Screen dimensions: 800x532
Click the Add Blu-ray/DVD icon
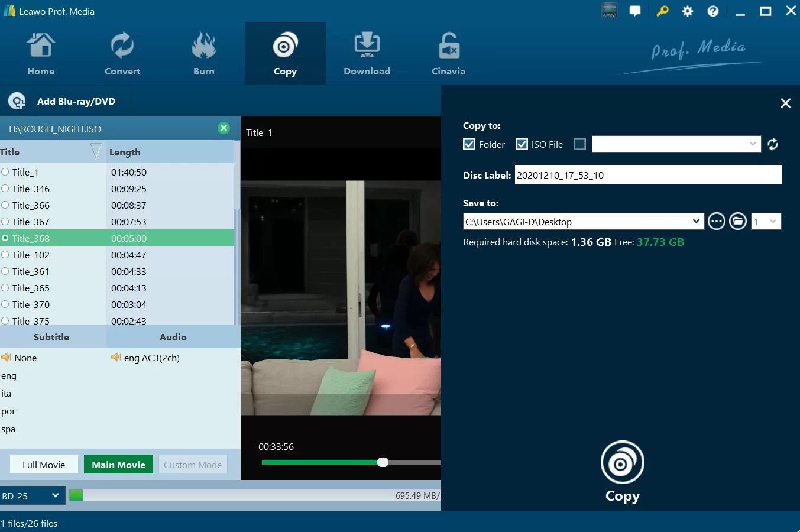tap(17, 100)
